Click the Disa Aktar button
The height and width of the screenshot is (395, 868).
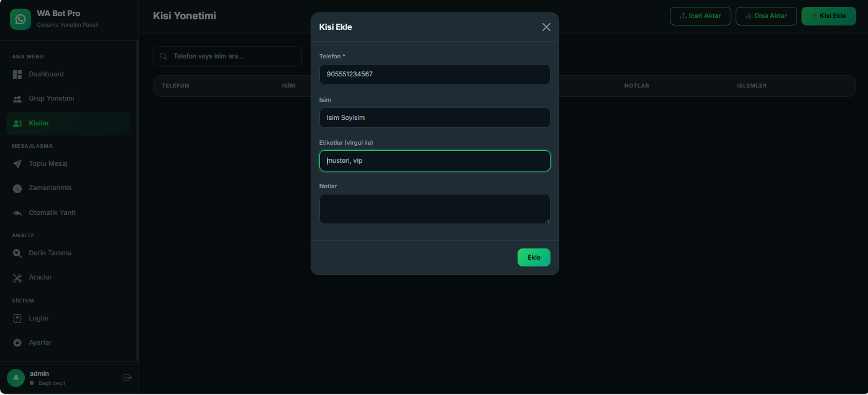pyautogui.click(x=766, y=16)
